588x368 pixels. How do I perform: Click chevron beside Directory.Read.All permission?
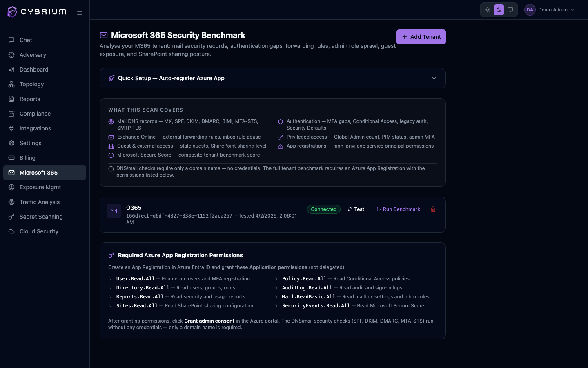111,288
